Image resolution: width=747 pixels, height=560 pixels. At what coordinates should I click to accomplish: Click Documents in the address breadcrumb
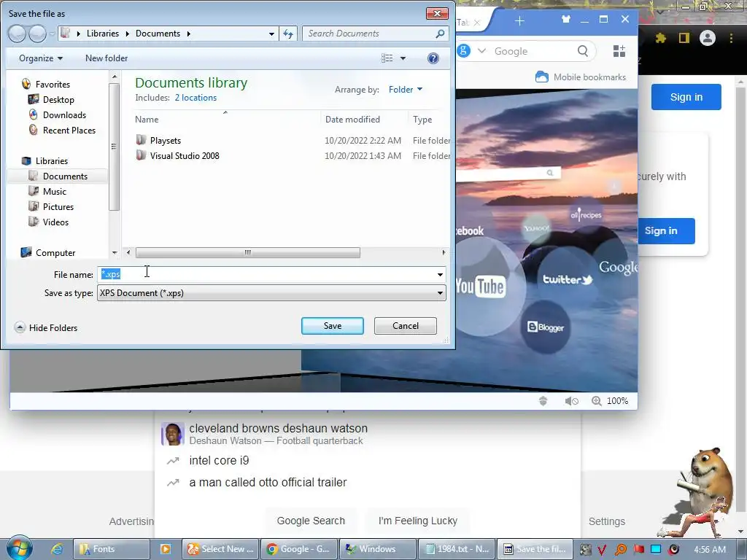158,34
